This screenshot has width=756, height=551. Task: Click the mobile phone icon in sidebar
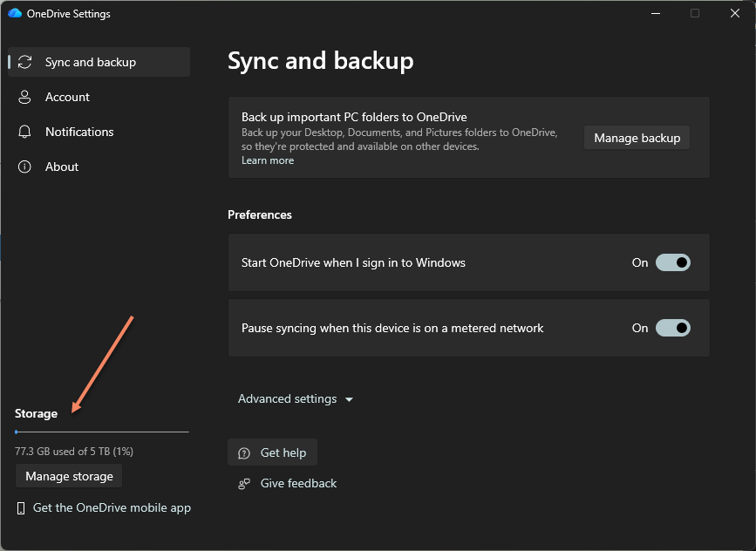tap(21, 507)
